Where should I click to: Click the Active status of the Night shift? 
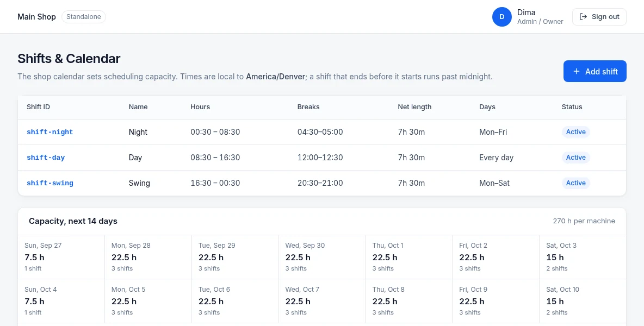576,132
